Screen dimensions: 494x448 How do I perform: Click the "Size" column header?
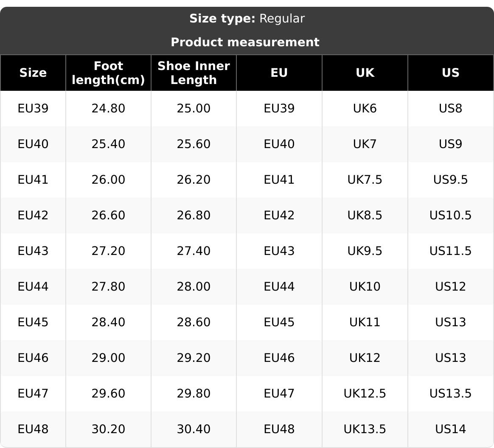(x=33, y=73)
